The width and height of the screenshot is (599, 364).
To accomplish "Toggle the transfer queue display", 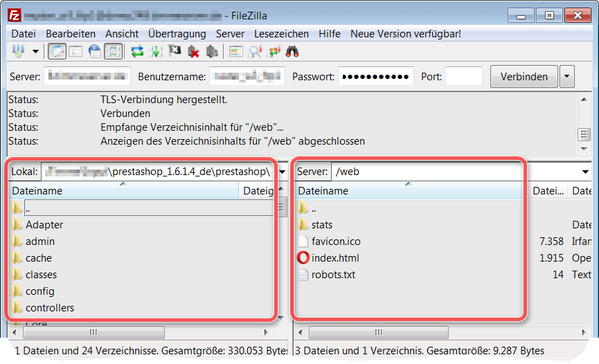I will click(113, 51).
